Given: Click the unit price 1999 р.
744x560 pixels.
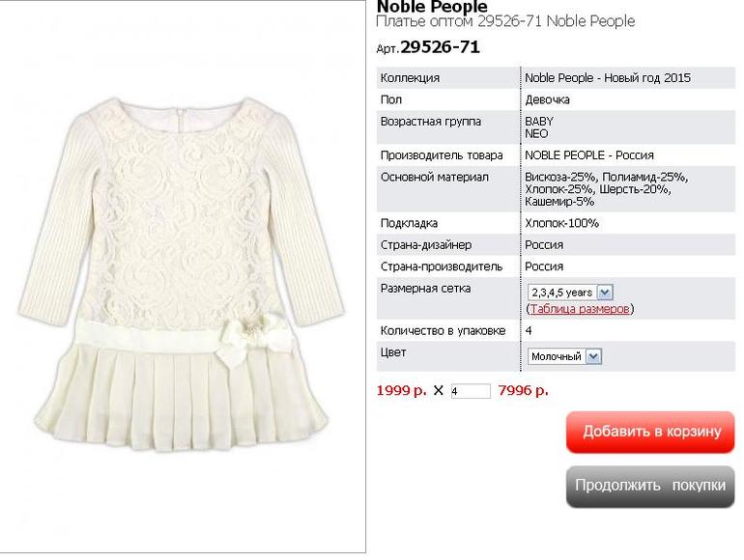Looking at the screenshot, I should click(x=401, y=391).
